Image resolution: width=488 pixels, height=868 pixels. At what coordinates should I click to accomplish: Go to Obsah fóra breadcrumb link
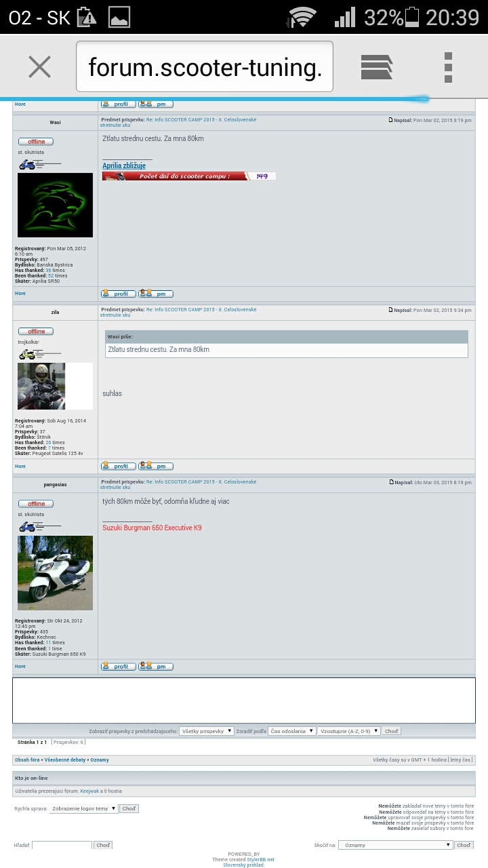28,760
